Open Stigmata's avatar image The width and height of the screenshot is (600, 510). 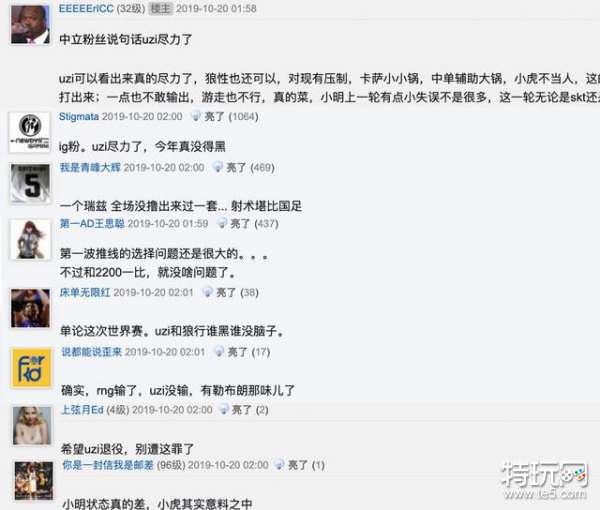(x=29, y=132)
